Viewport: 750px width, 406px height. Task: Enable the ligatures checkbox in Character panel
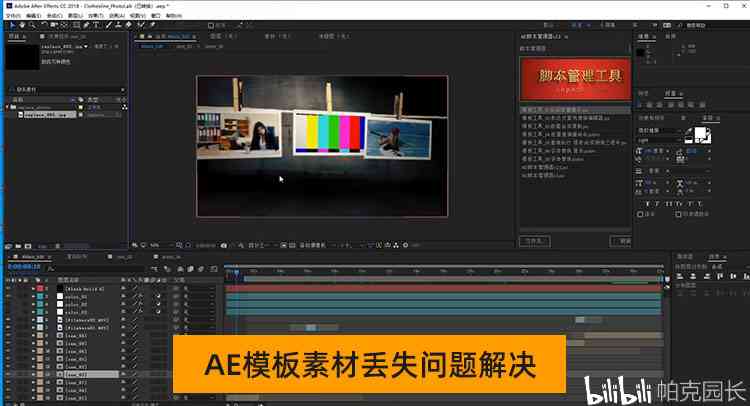click(x=640, y=214)
